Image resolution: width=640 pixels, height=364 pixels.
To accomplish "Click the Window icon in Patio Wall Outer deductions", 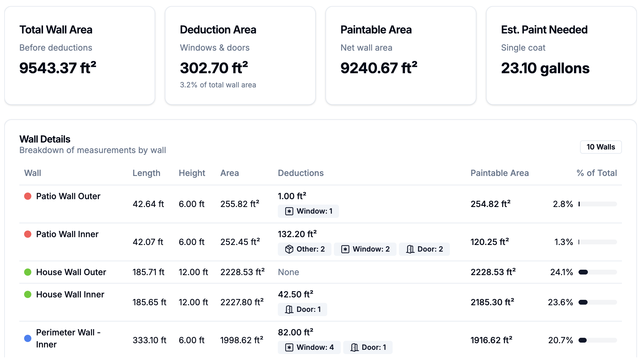I will point(289,211).
